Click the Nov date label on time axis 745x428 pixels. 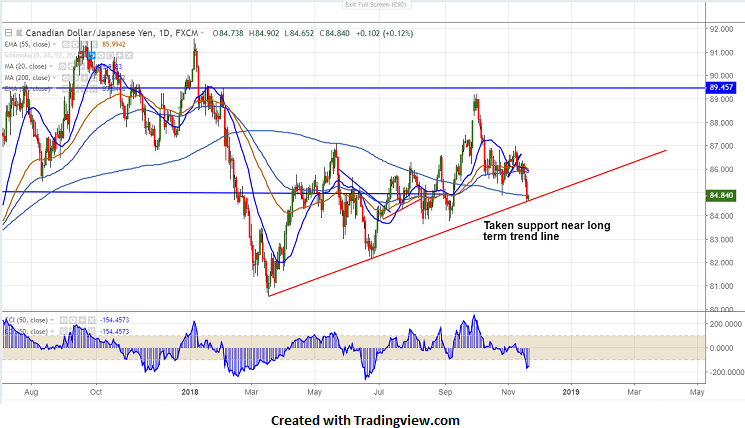(508, 392)
